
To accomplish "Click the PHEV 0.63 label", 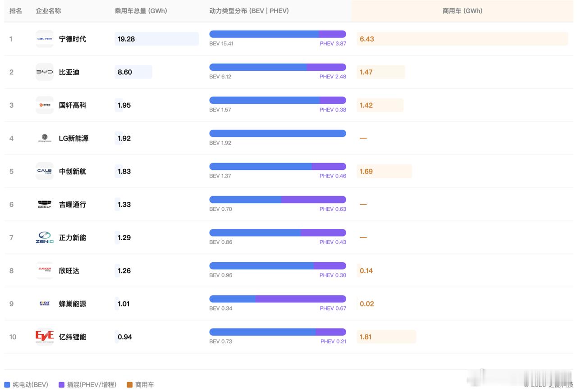I will click(333, 209).
